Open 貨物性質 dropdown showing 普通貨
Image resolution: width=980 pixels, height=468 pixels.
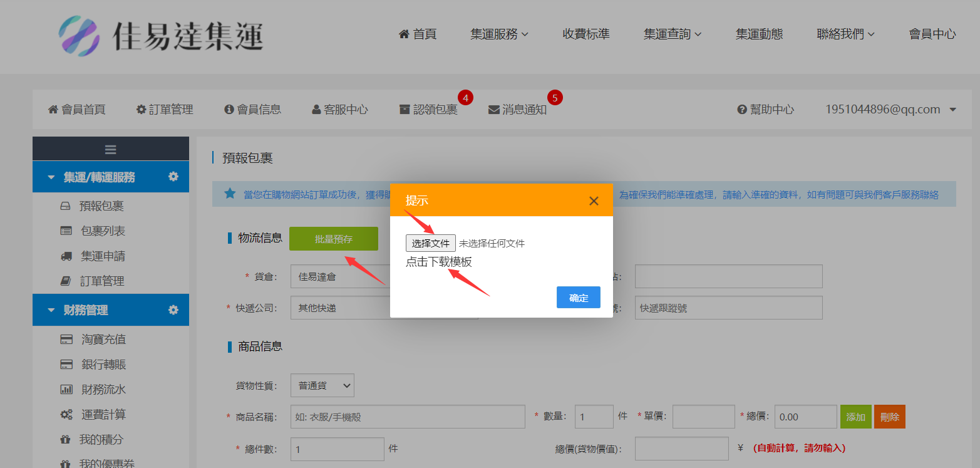pos(322,385)
